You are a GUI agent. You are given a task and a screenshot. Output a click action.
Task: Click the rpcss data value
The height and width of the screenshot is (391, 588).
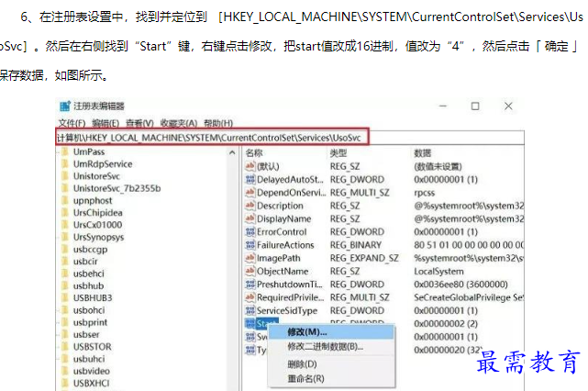[424, 193]
